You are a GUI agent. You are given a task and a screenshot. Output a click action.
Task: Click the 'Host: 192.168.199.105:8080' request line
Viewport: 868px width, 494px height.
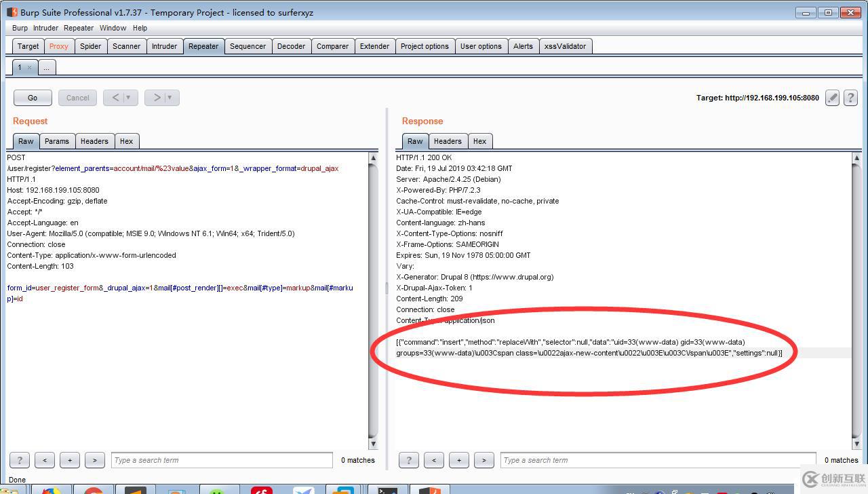tap(53, 190)
